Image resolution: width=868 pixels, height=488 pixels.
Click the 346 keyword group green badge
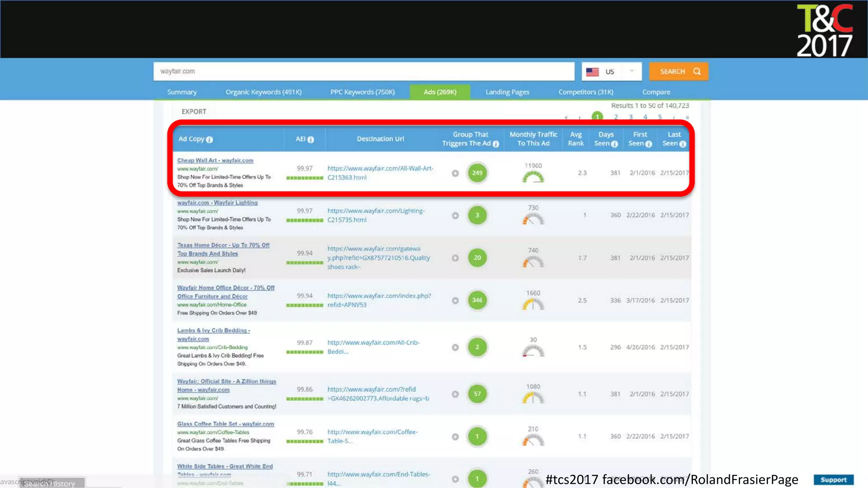click(x=477, y=300)
